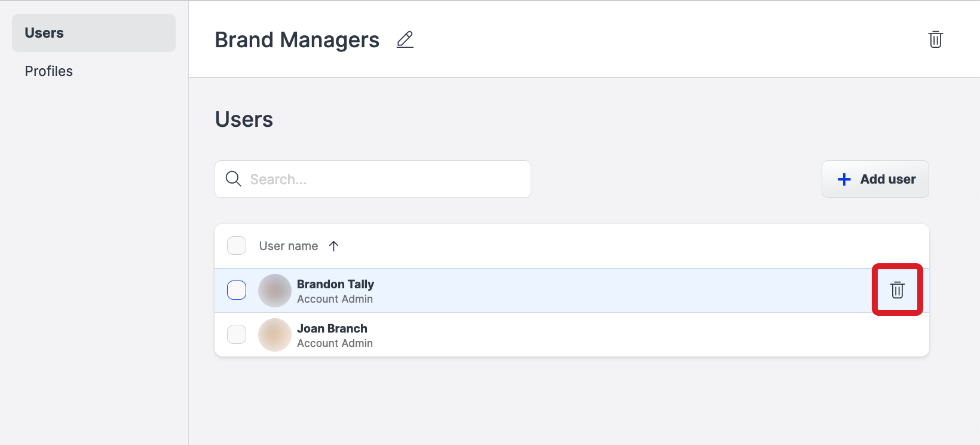Click the Joan Branch name link
The image size is (980, 445).
[x=332, y=328]
